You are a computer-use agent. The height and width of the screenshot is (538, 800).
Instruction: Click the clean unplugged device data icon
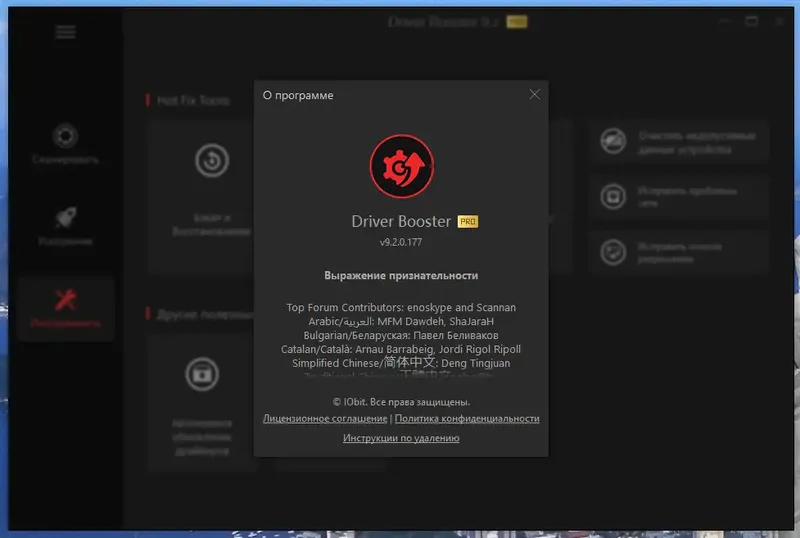pyautogui.click(x=613, y=141)
